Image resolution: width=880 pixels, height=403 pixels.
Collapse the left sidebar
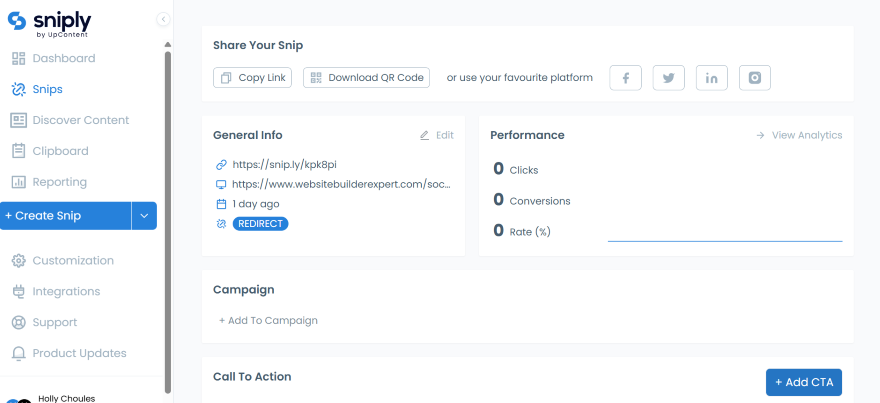pyautogui.click(x=163, y=20)
